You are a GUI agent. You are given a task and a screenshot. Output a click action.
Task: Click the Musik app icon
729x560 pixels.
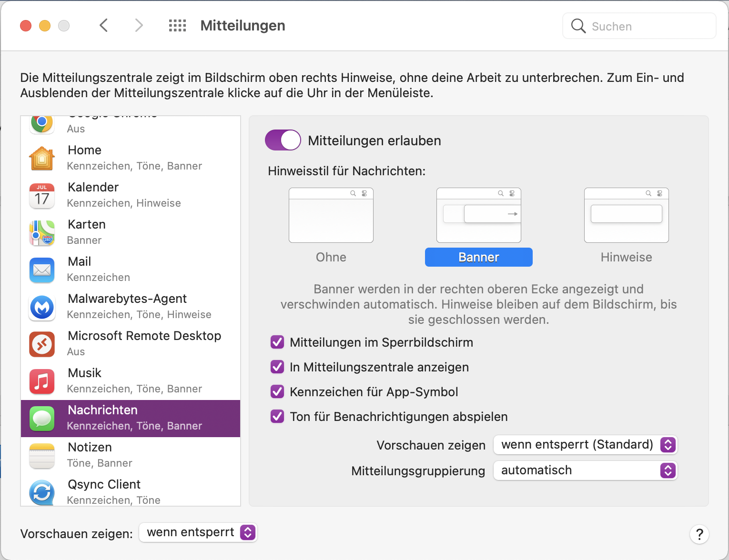click(x=42, y=381)
